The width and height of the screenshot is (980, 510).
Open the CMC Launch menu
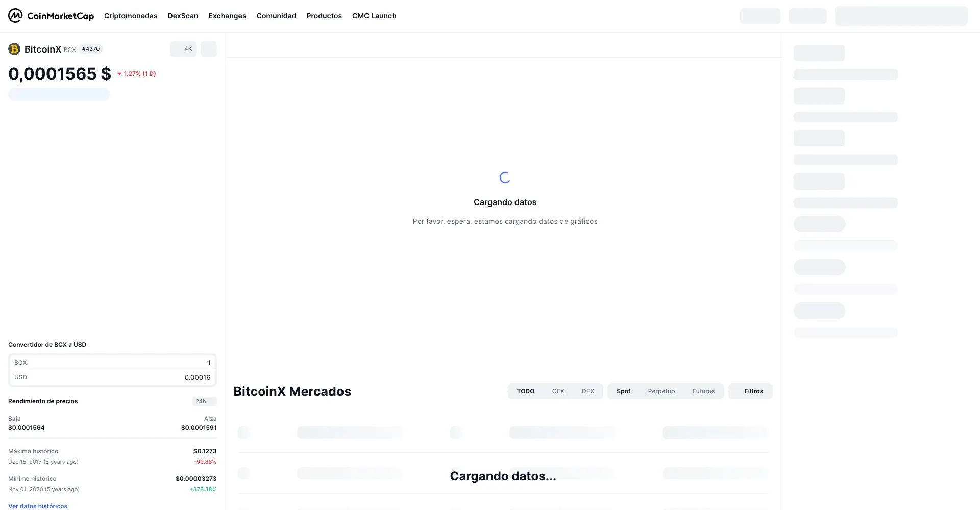tap(374, 16)
